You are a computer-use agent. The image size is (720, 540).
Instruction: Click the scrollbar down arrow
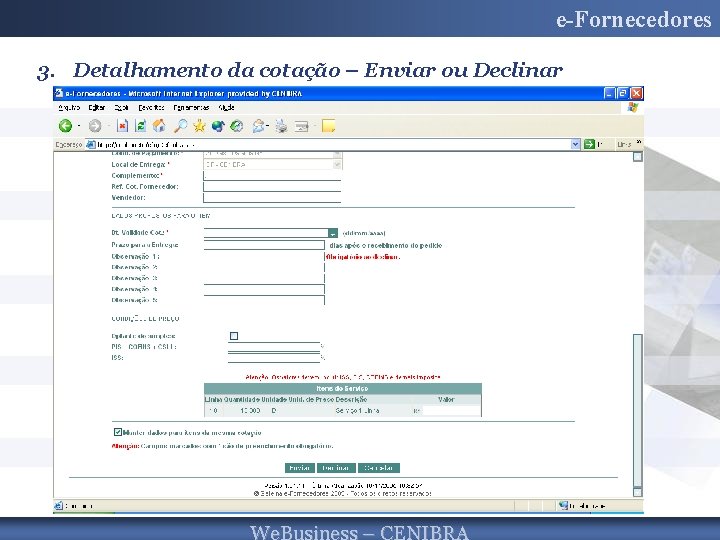637,492
